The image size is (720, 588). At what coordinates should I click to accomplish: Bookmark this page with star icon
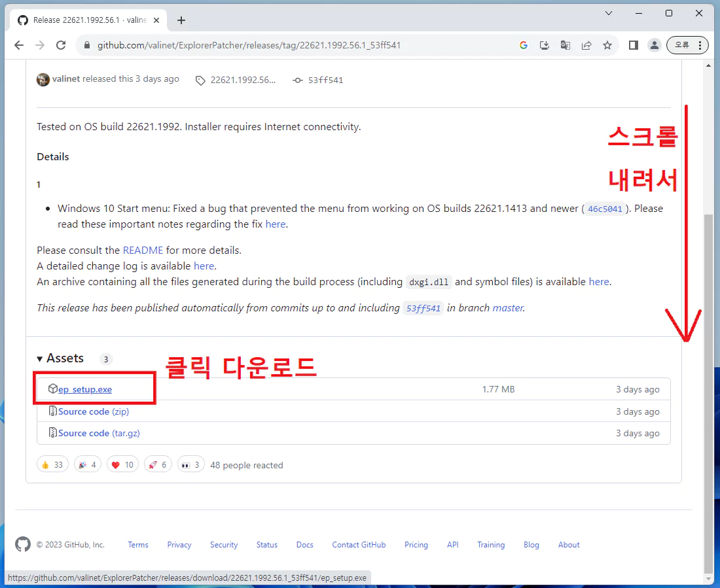(607, 45)
